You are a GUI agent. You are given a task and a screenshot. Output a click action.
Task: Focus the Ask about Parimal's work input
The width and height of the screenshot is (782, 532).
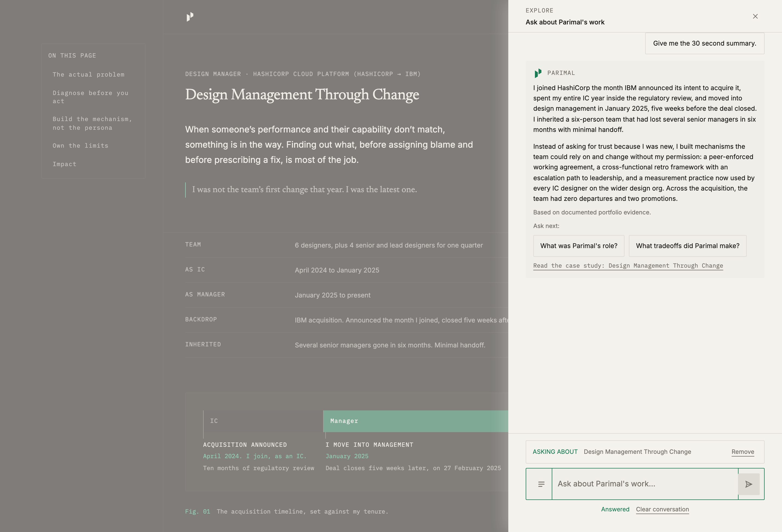[645, 484]
